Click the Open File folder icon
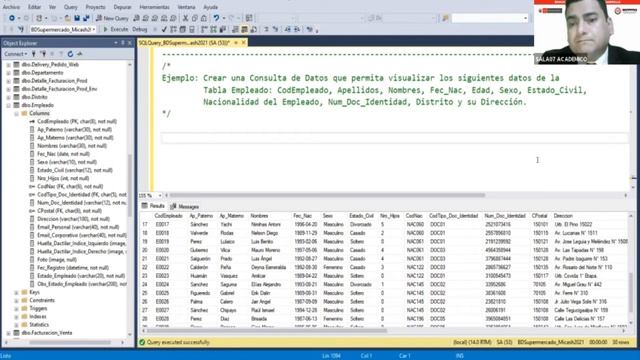 (67, 18)
